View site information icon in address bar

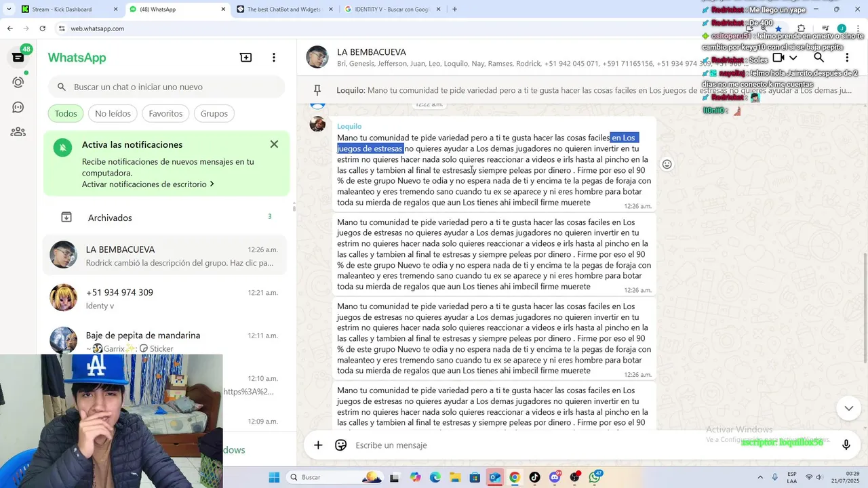62,28
